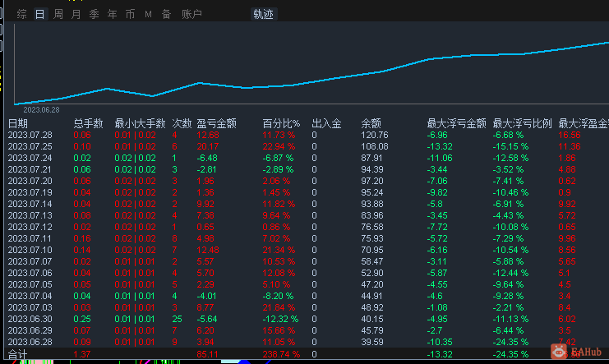Viewport: 609px width, 364px height.
Task: Click the 2023.06.28 chart date label
Action: (41, 110)
